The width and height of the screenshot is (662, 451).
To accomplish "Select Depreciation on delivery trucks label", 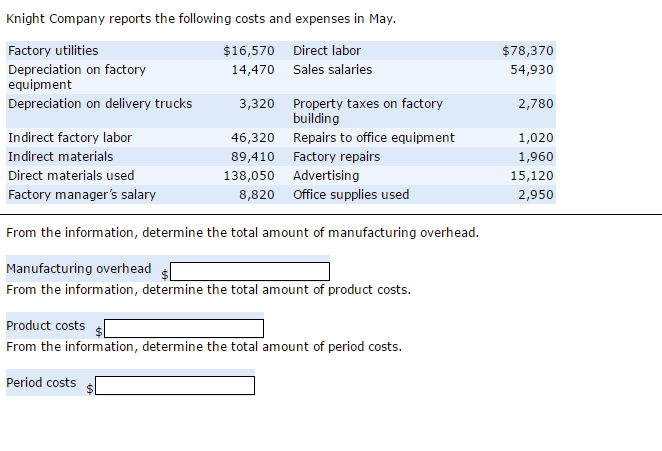I will tap(100, 104).
